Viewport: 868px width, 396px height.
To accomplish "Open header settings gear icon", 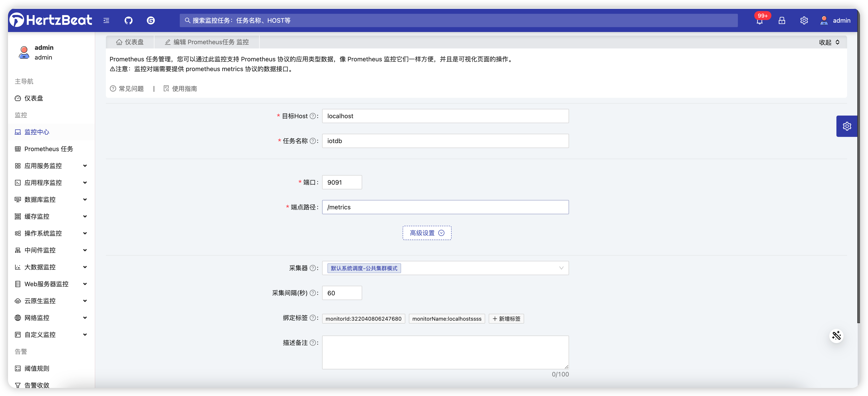I will point(804,20).
